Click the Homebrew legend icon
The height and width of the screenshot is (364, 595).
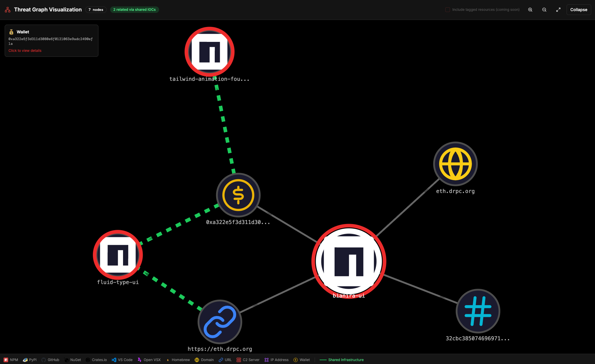click(x=168, y=360)
